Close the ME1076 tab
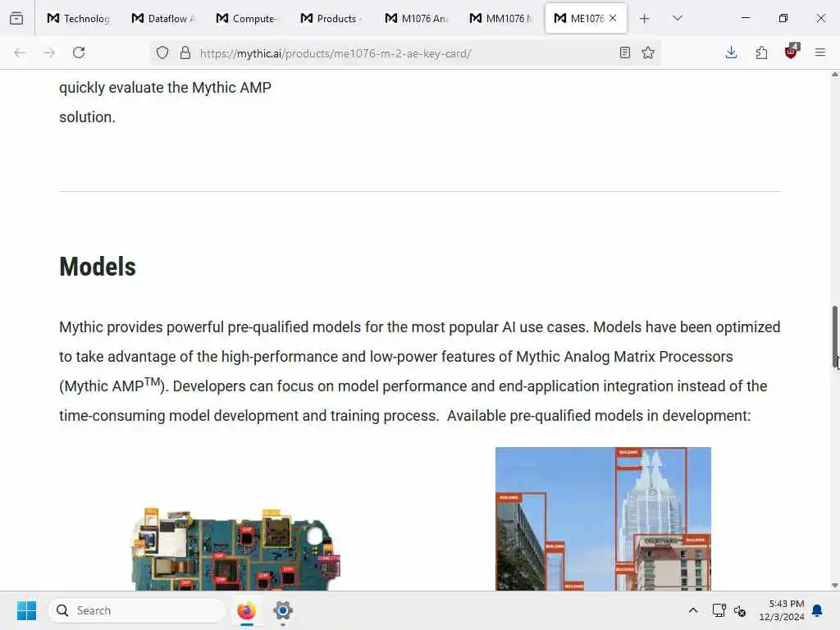This screenshot has width=840, height=630. click(x=613, y=18)
